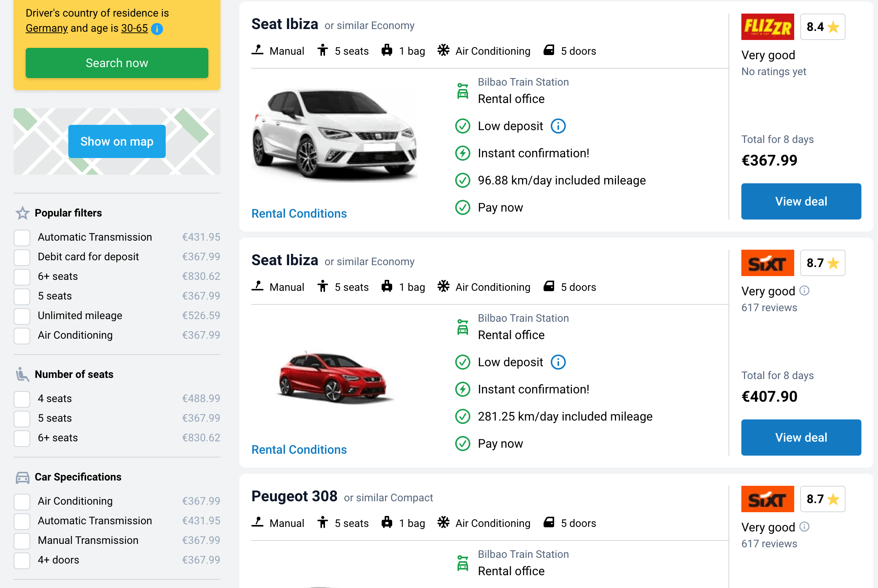
Task: Check the 4+ doors filter under Car Specifications
Action: pyautogui.click(x=22, y=560)
